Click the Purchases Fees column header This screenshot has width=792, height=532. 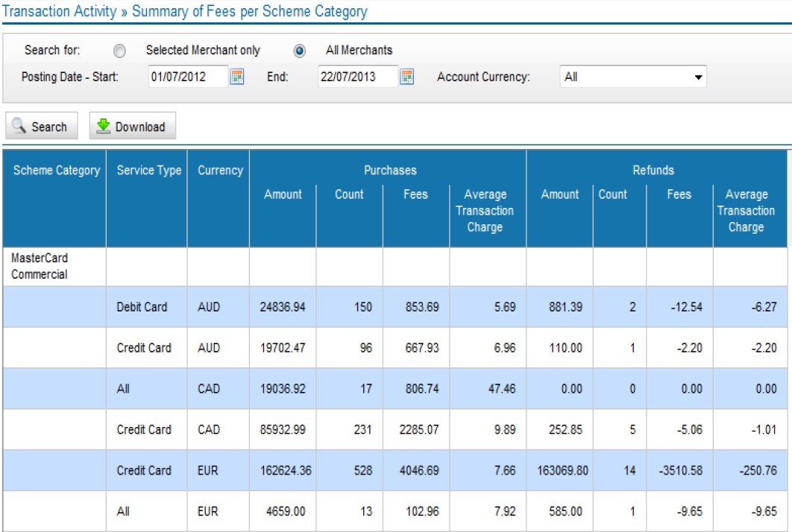tap(415, 194)
